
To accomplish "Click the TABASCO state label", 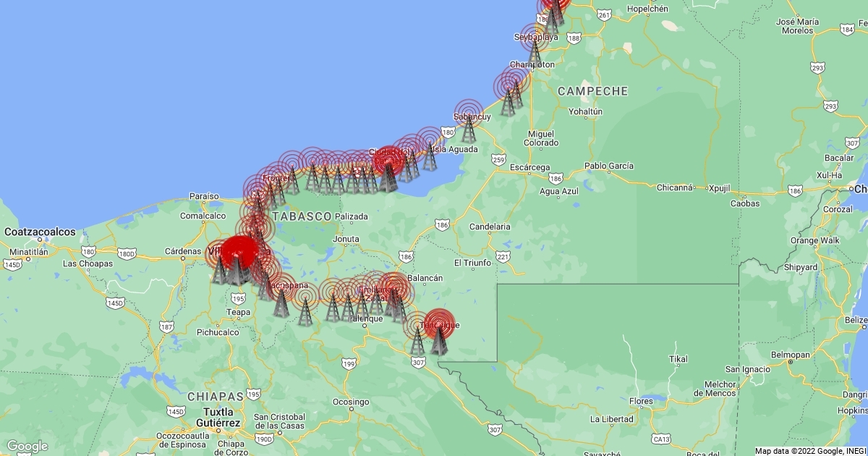I will point(302,216).
